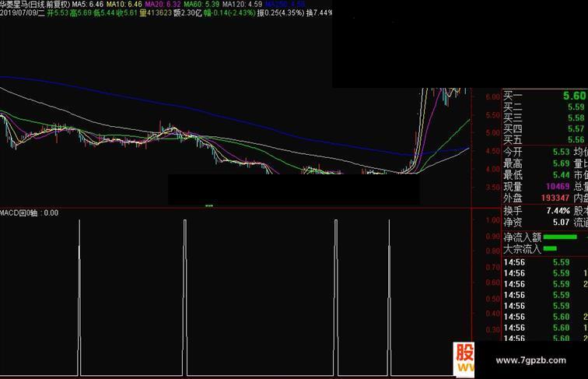Click the 外盘 193347 quote row
The height and width of the screenshot is (379, 588).
pyautogui.click(x=536, y=198)
